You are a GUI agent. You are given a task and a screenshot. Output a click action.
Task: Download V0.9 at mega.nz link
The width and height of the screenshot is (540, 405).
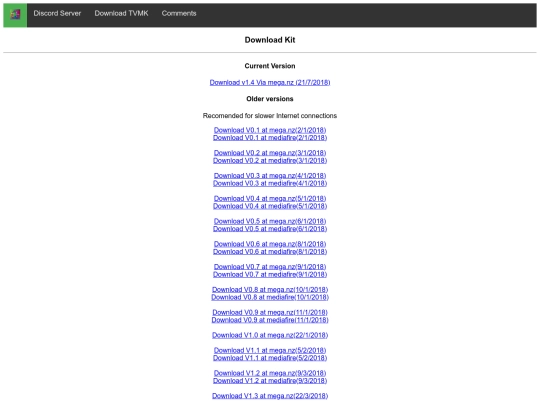pyautogui.click(x=270, y=312)
